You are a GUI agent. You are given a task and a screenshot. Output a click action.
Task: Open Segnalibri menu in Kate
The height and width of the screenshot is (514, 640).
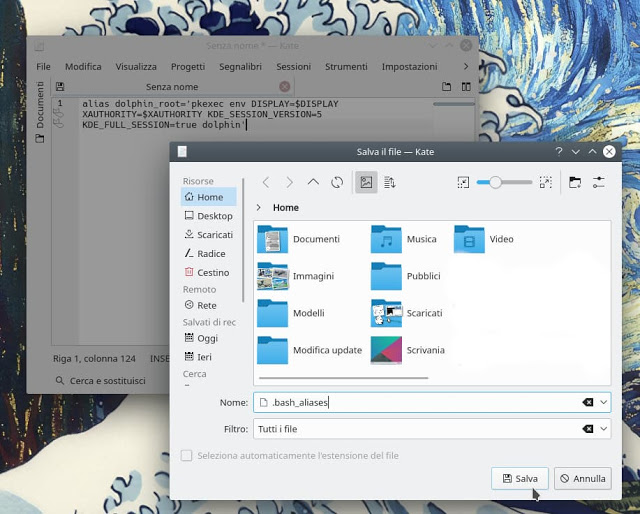[240, 66]
